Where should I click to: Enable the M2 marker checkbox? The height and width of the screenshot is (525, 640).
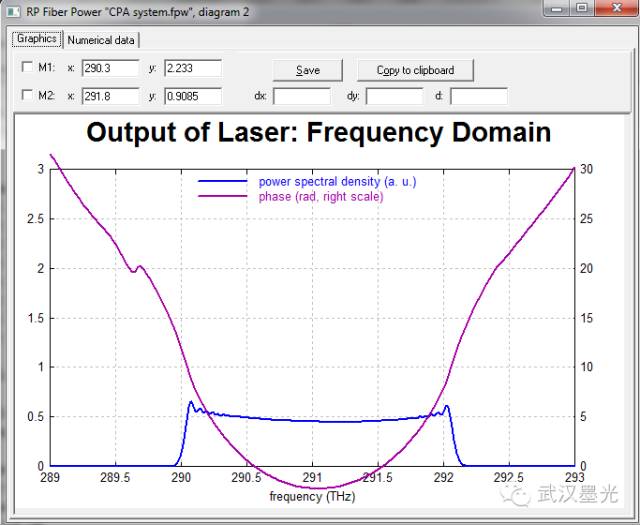pyautogui.click(x=27, y=95)
